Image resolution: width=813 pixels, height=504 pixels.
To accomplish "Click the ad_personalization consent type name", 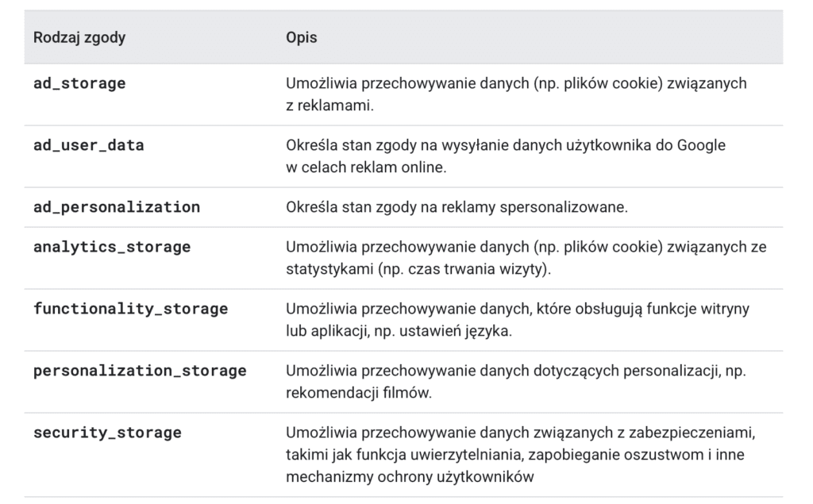I will click(117, 207).
